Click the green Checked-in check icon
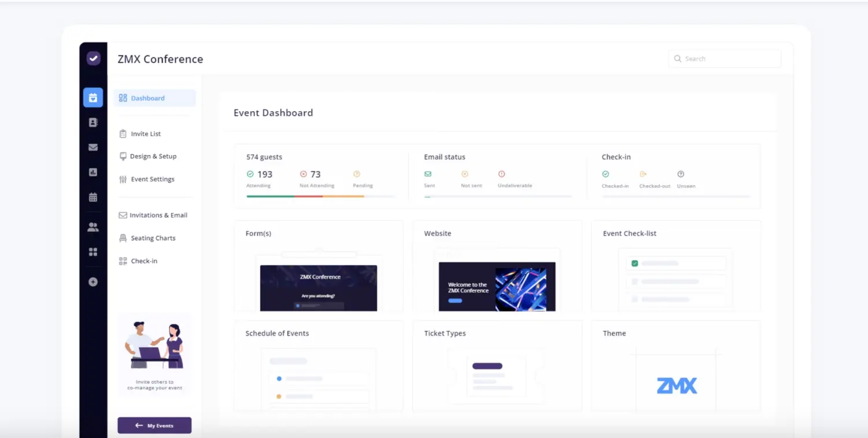The width and height of the screenshot is (868, 438). click(x=606, y=174)
